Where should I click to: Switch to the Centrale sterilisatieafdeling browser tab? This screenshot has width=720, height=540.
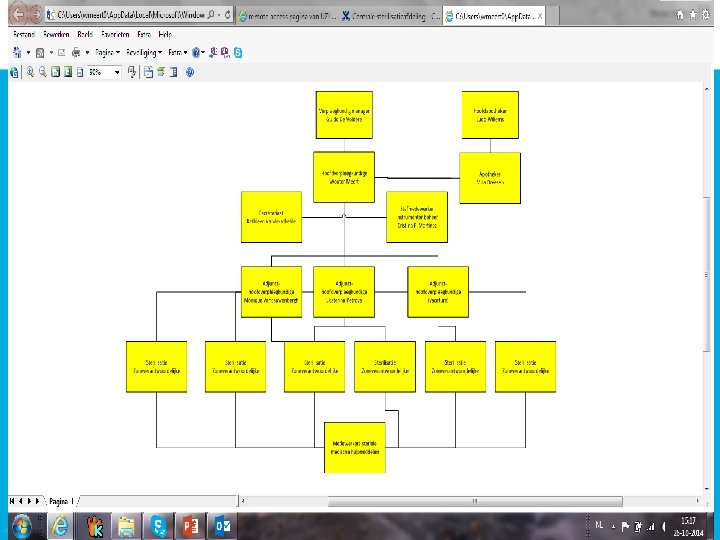click(391, 17)
